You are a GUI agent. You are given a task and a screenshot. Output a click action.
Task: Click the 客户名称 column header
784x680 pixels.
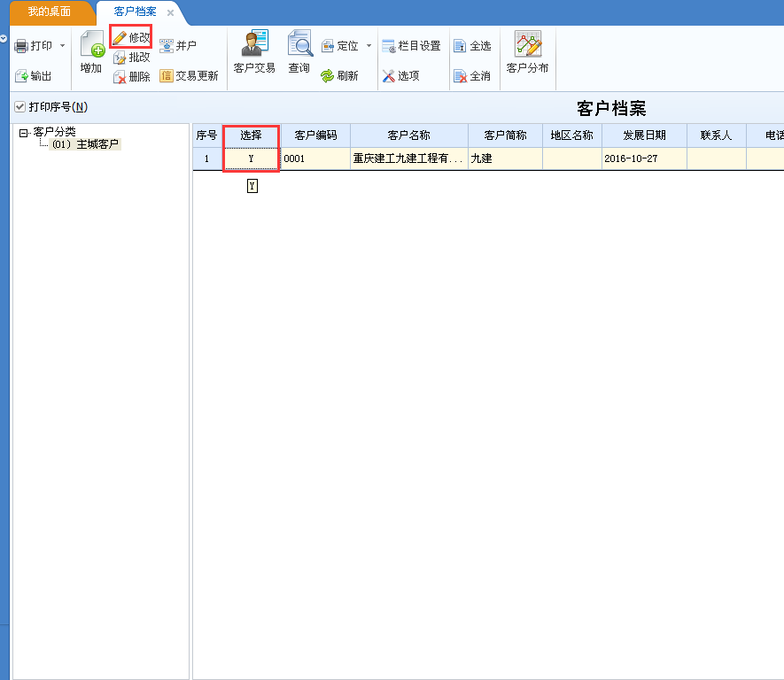click(408, 135)
